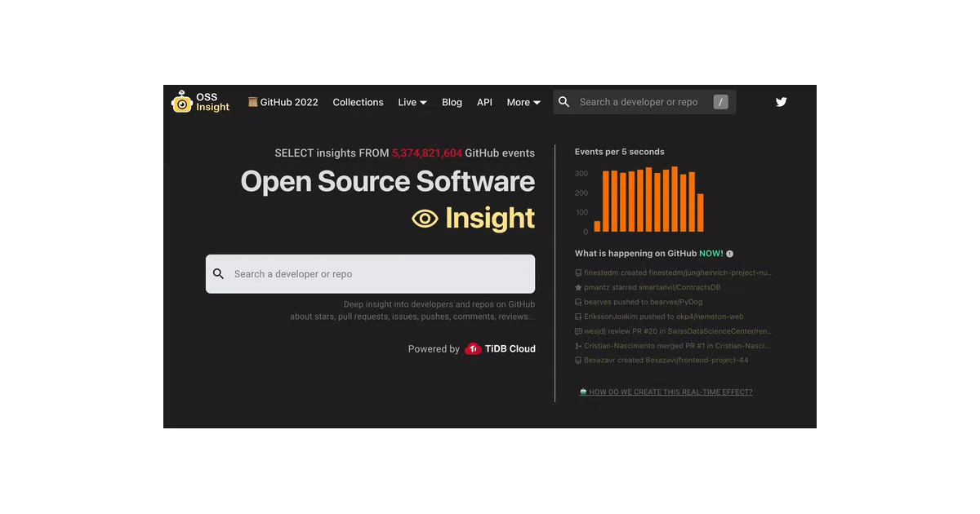980x514 pixels.
Task: Open wesjdj review PR #20 row
Action: (x=674, y=331)
